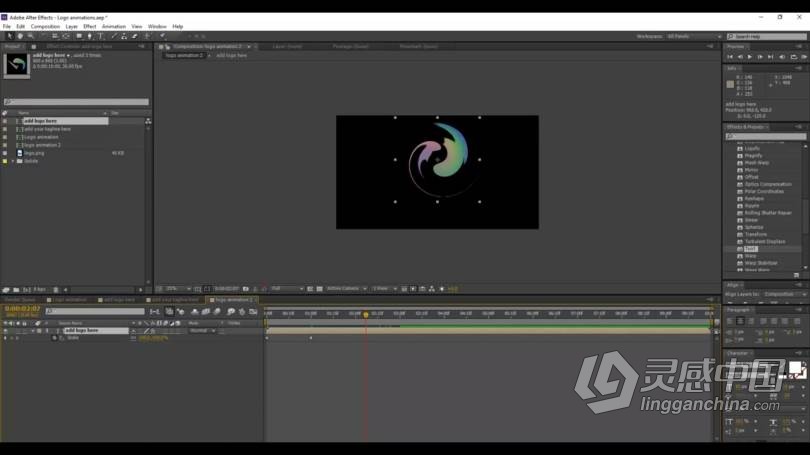Select the Horizontal Type tool
This screenshot has width=810, height=455.
click(x=100, y=36)
